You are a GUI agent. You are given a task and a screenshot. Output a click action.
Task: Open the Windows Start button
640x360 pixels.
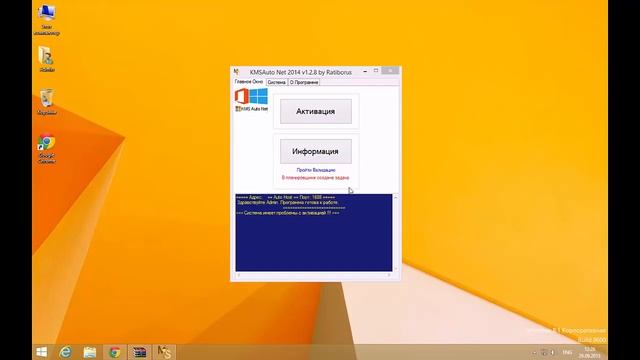tap(41, 352)
